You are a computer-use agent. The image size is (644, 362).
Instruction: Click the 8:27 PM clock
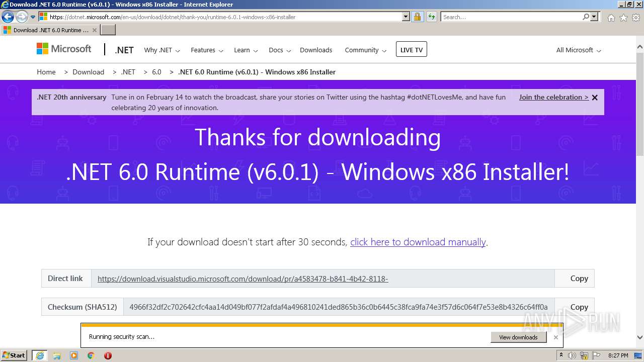click(x=618, y=355)
